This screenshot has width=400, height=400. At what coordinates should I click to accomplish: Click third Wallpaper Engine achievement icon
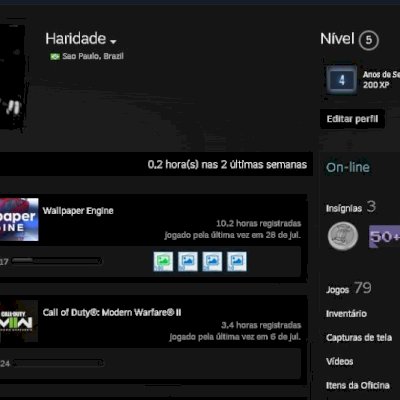pos(212,262)
